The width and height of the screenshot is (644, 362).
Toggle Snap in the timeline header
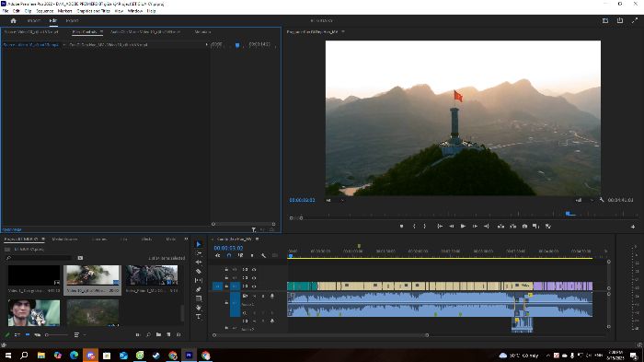pyautogui.click(x=229, y=255)
